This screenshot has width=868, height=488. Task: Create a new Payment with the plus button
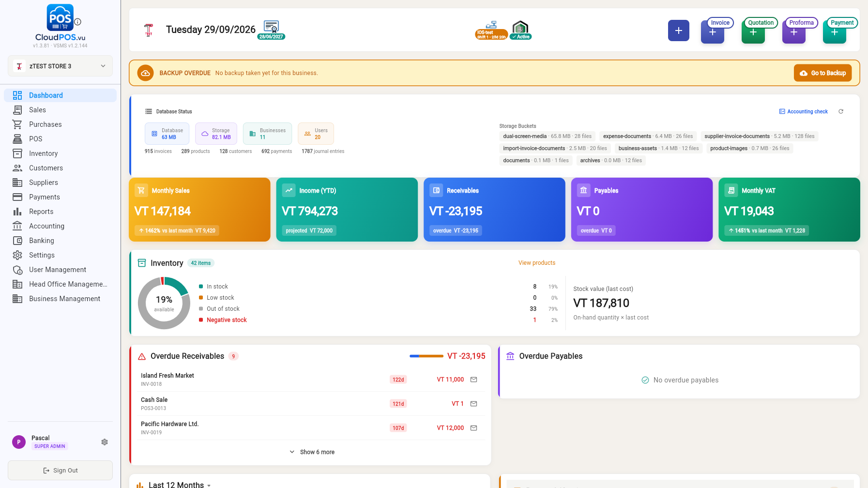(x=835, y=32)
